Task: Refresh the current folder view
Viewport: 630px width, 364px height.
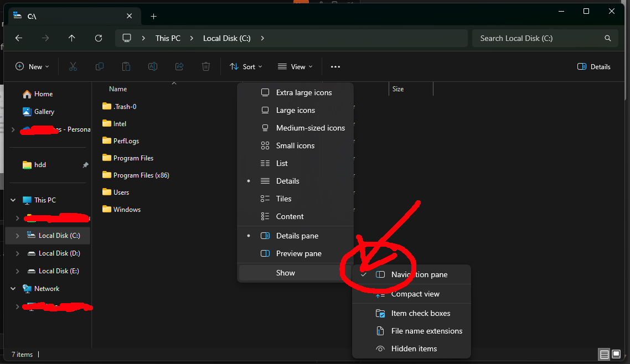Action: tap(99, 38)
